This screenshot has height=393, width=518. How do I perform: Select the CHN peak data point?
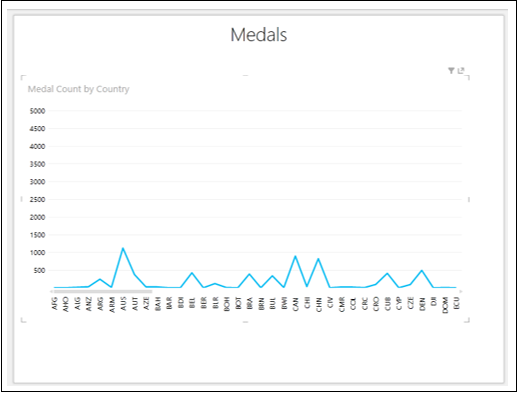tap(318, 259)
